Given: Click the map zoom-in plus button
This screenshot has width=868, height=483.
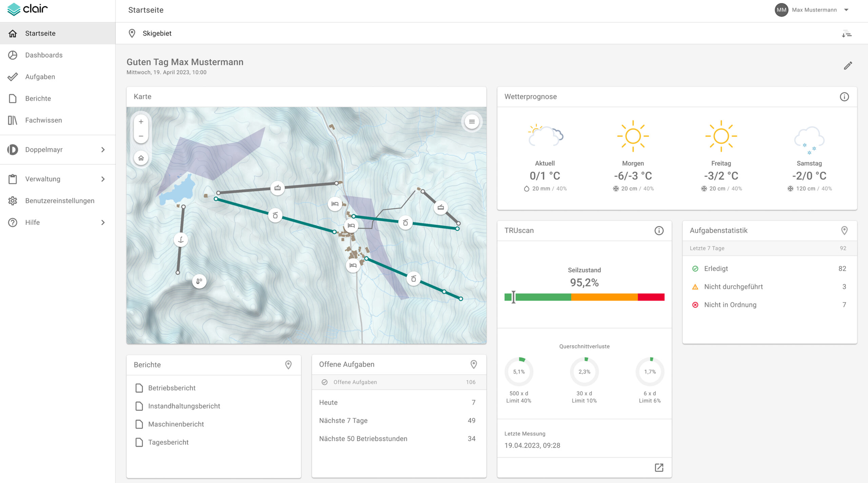Looking at the screenshot, I should pyautogui.click(x=141, y=121).
